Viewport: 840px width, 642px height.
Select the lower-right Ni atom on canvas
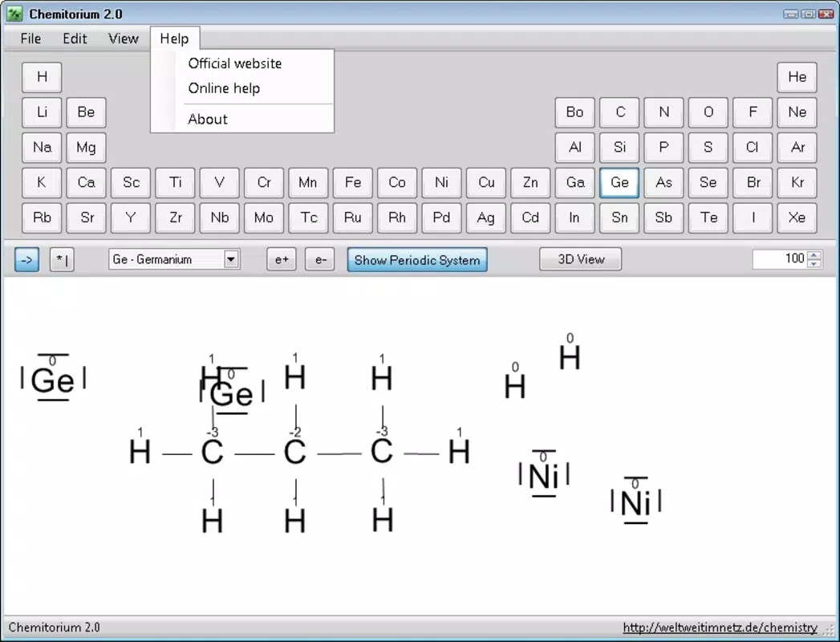[635, 502]
